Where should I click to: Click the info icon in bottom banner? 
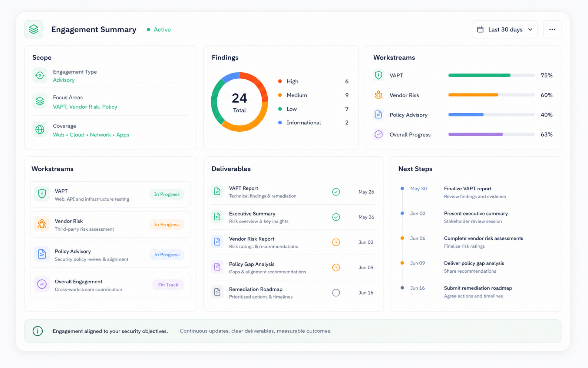pos(38,331)
